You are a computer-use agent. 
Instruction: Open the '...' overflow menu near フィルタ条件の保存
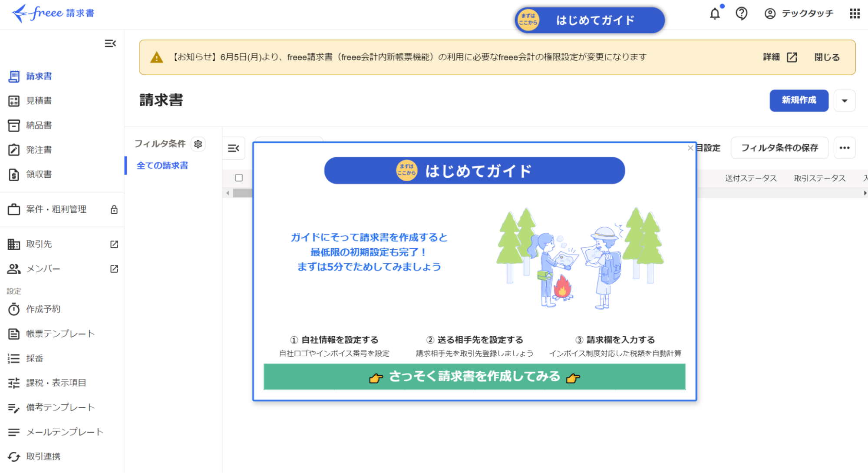tap(844, 148)
